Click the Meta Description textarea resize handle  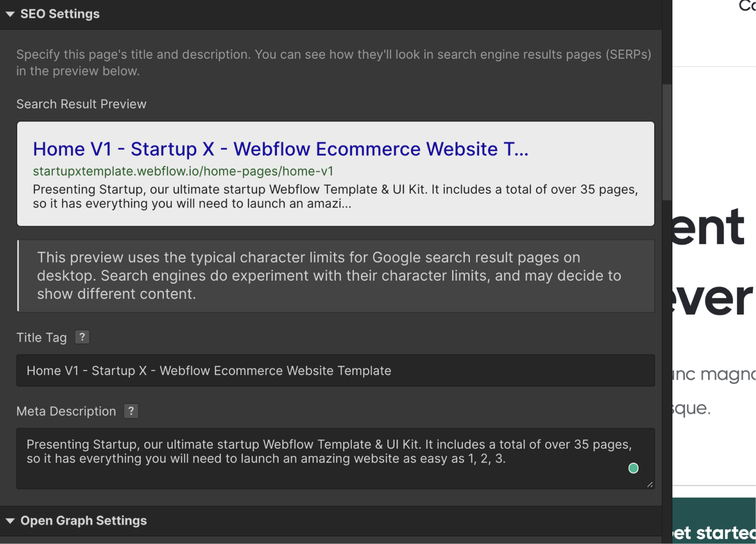(650, 484)
